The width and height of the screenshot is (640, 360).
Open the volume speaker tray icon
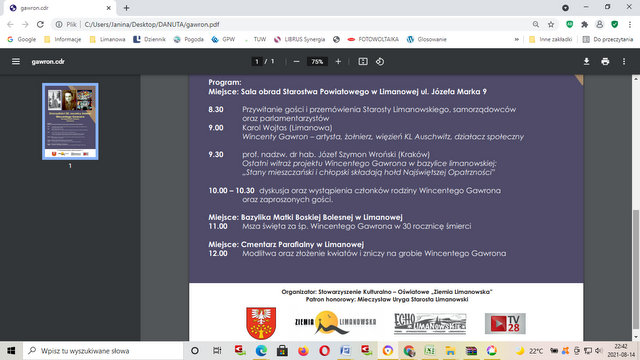coord(599,351)
